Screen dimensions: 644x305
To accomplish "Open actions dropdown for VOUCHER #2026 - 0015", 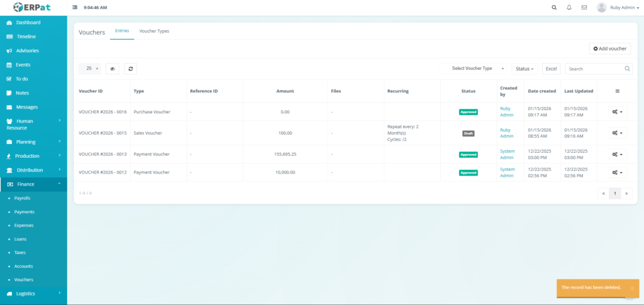I will pos(618,133).
